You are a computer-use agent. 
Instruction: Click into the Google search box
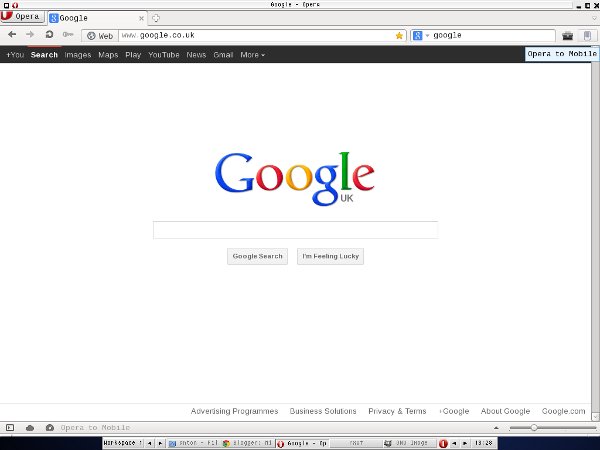pos(295,230)
